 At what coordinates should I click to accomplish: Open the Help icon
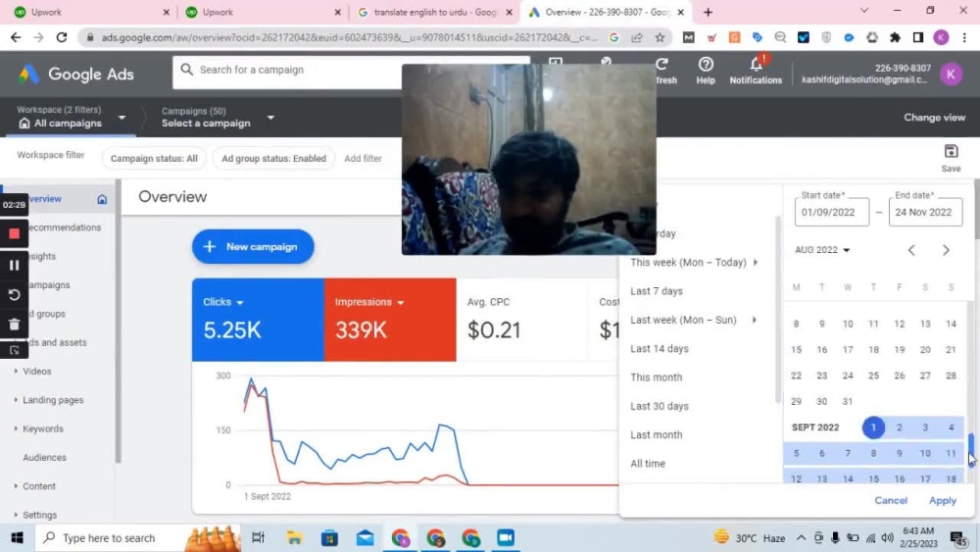[706, 70]
